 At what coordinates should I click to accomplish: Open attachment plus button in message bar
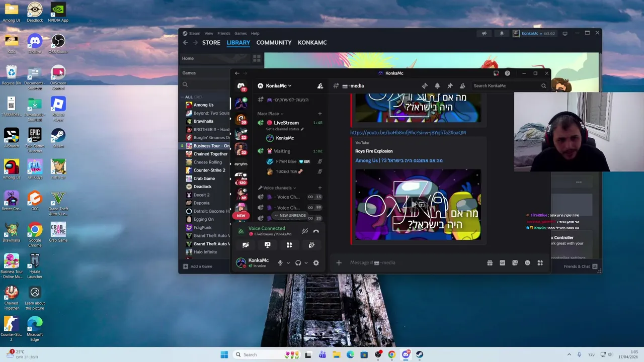[x=339, y=263]
